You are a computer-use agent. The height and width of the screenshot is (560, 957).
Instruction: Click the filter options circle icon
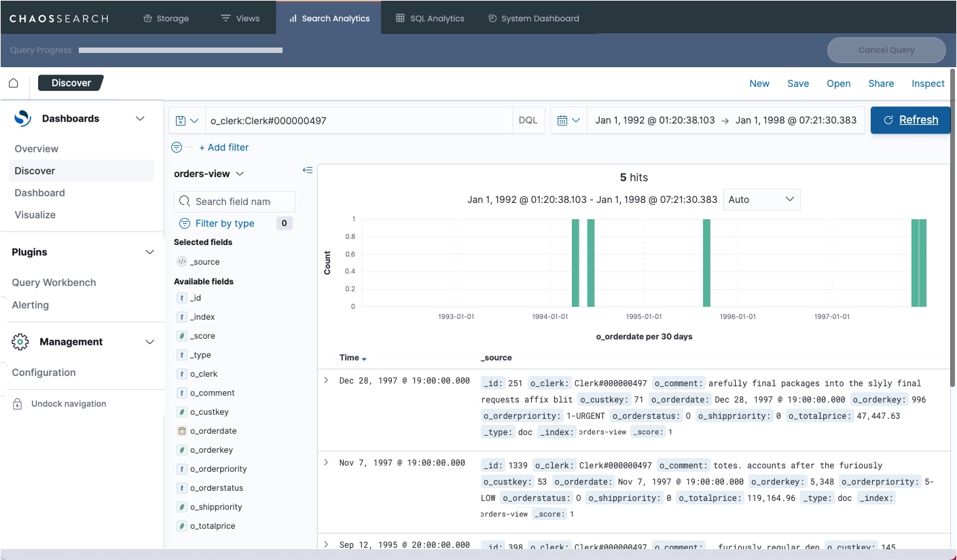point(177,147)
